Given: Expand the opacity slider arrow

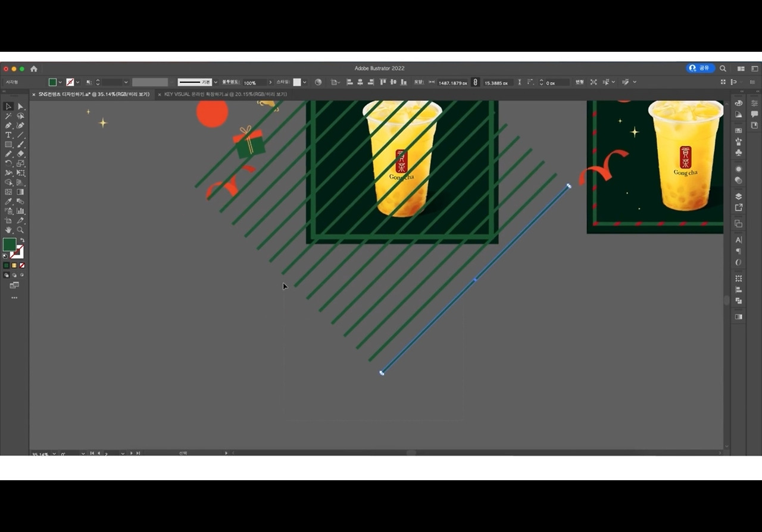Looking at the screenshot, I should pyautogui.click(x=270, y=82).
